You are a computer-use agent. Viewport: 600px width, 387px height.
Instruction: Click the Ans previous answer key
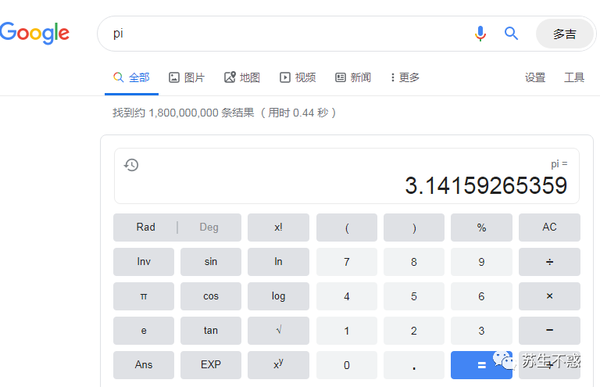pos(143,365)
